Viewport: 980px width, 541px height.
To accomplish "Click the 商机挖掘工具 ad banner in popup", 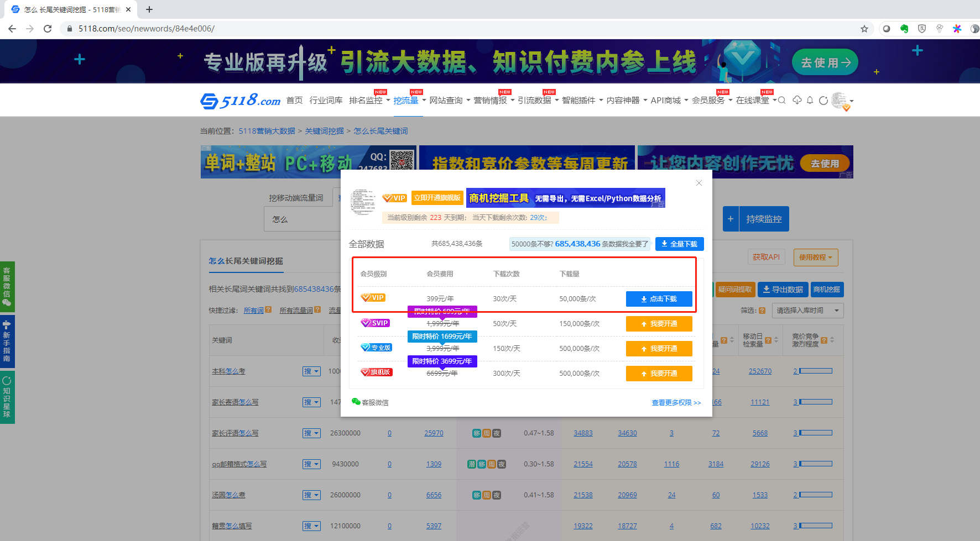I will pos(565,198).
